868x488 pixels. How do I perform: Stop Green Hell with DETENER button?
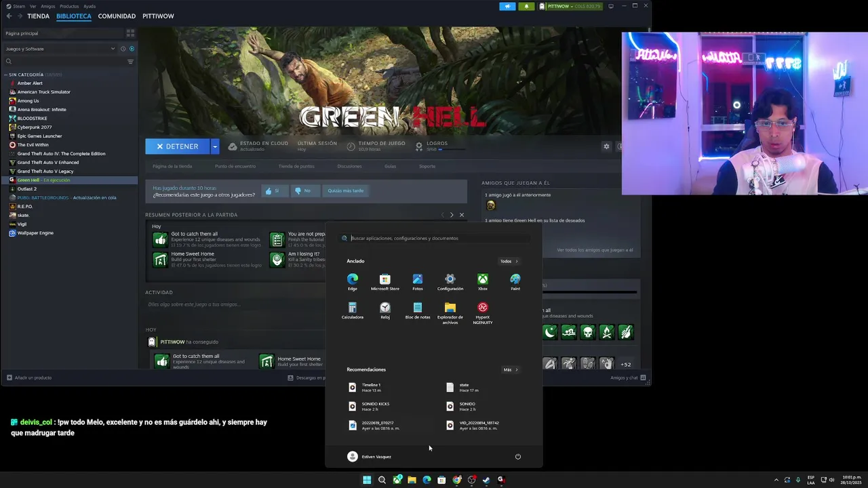(x=178, y=146)
